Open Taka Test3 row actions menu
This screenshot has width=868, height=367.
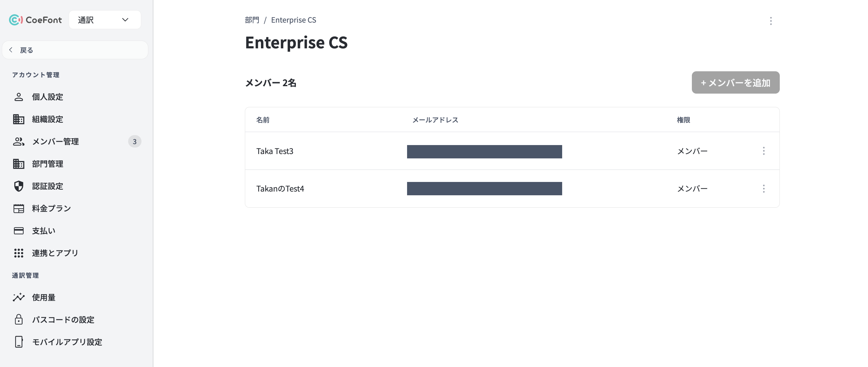[764, 151]
